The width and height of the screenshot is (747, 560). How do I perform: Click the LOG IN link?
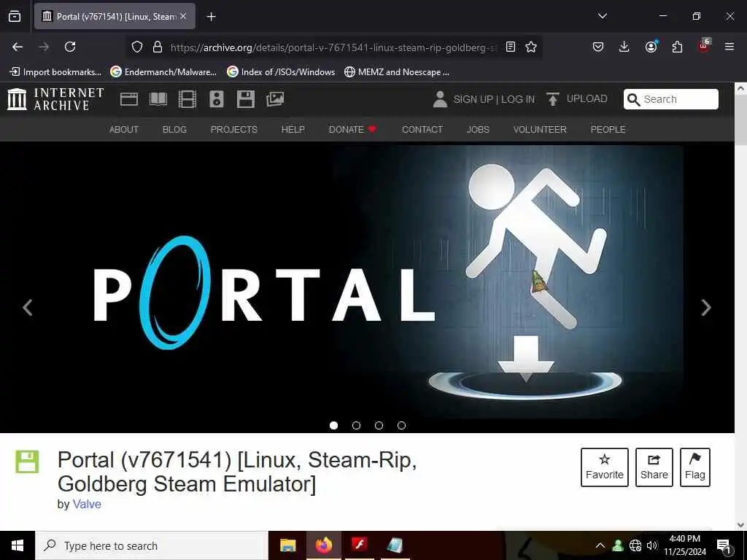point(518,99)
